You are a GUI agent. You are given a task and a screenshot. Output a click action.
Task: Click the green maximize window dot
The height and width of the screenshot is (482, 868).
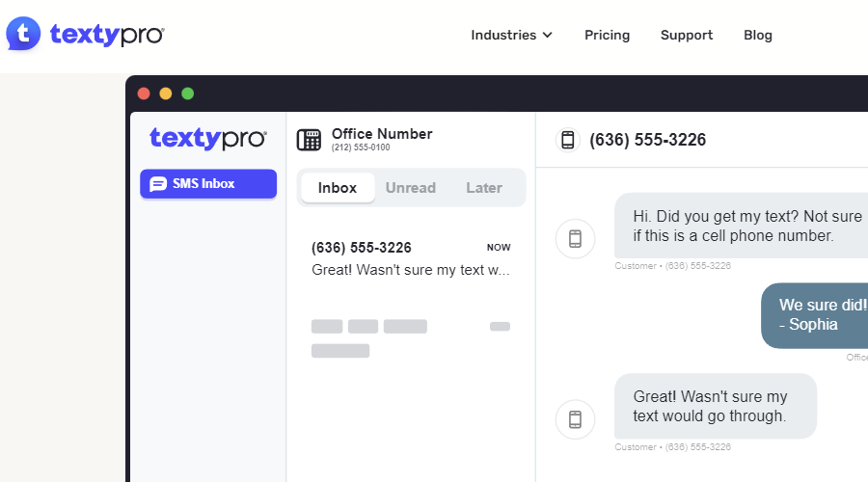click(188, 94)
